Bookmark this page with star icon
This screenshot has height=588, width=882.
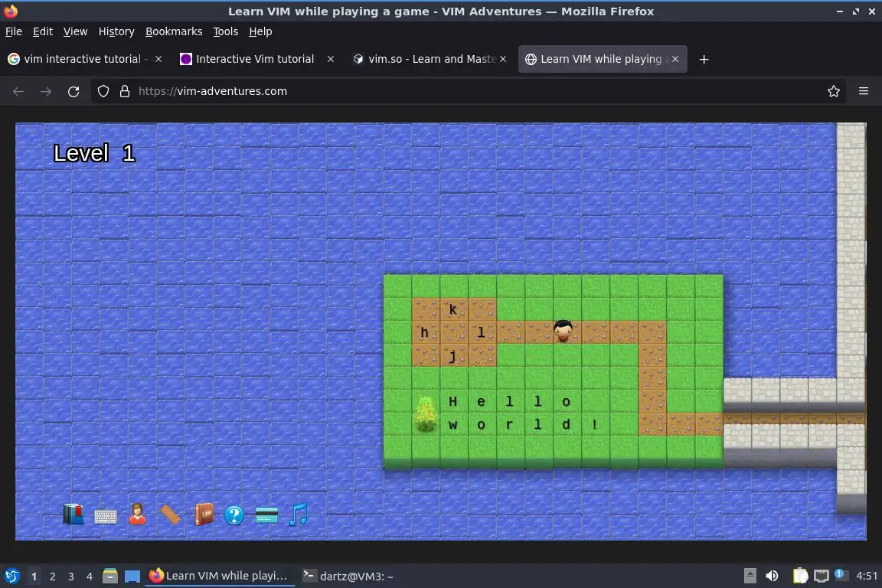[834, 91]
